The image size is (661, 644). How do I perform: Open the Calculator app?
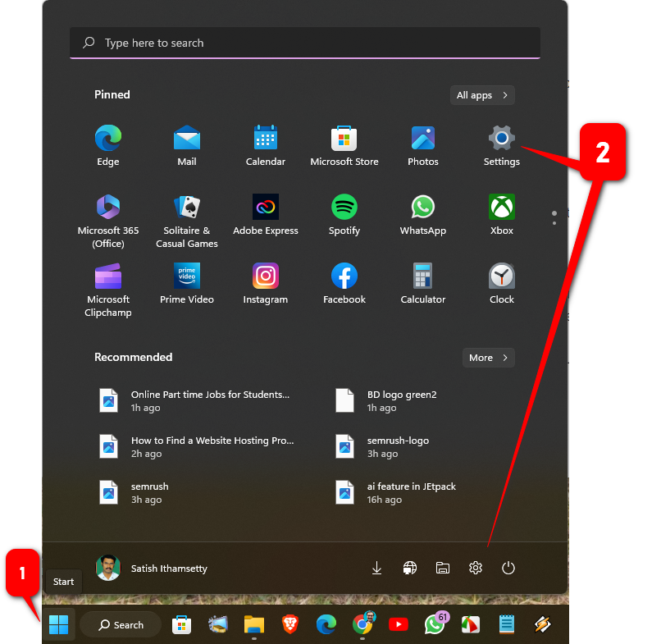click(x=423, y=284)
